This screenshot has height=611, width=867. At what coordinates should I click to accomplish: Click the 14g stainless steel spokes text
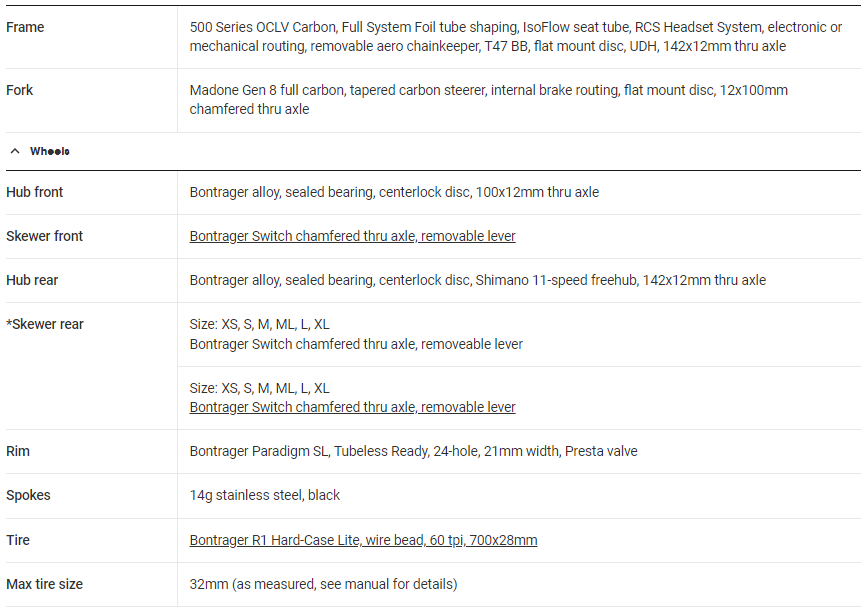(265, 495)
